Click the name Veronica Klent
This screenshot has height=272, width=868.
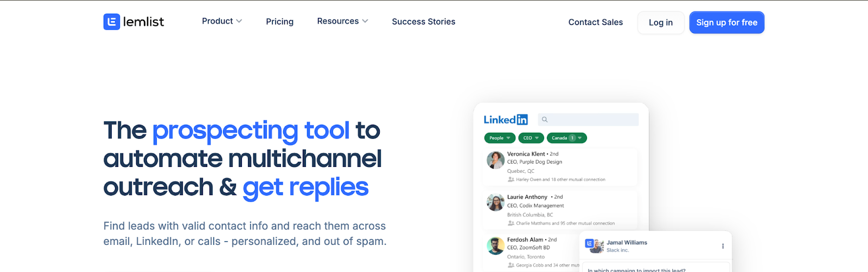[x=526, y=154]
